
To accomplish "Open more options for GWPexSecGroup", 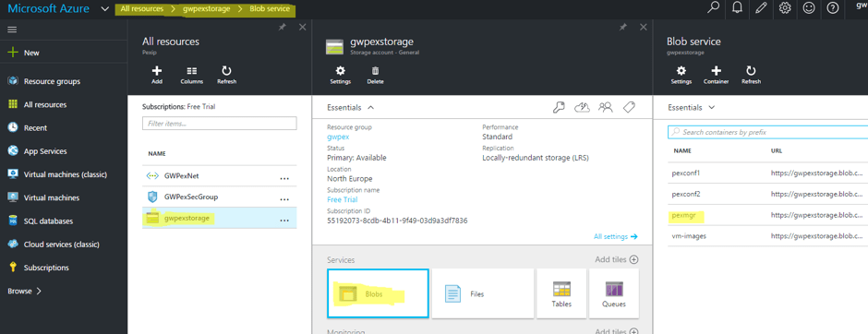I will click(x=284, y=199).
